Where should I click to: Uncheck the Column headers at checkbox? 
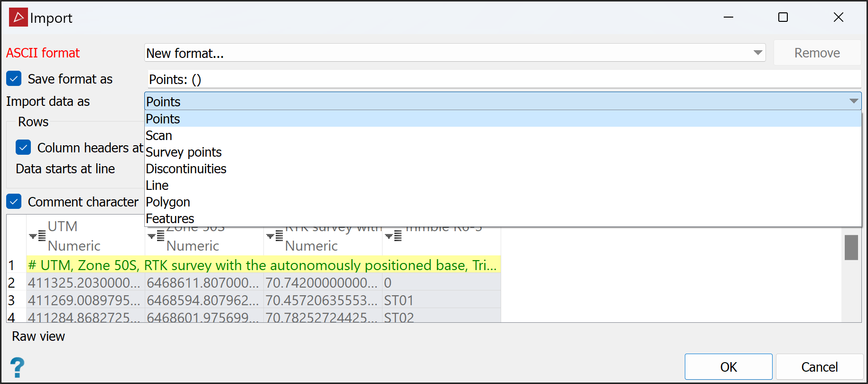(x=23, y=147)
